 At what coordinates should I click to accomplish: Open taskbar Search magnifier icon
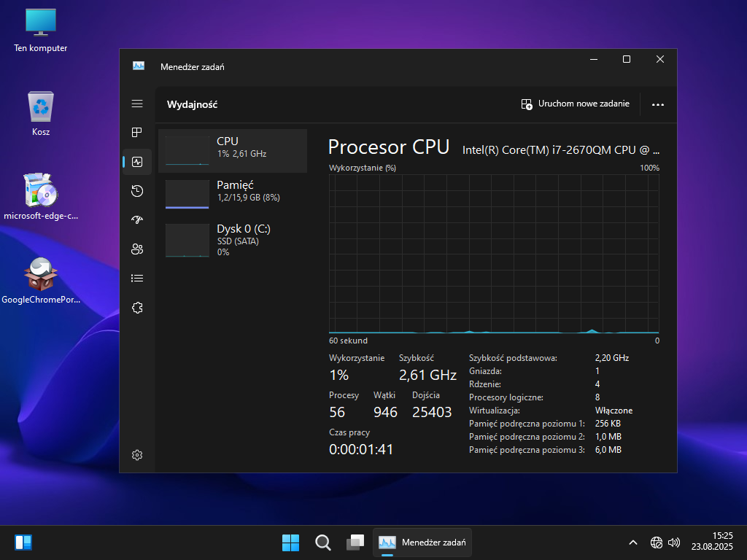click(323, 542)
